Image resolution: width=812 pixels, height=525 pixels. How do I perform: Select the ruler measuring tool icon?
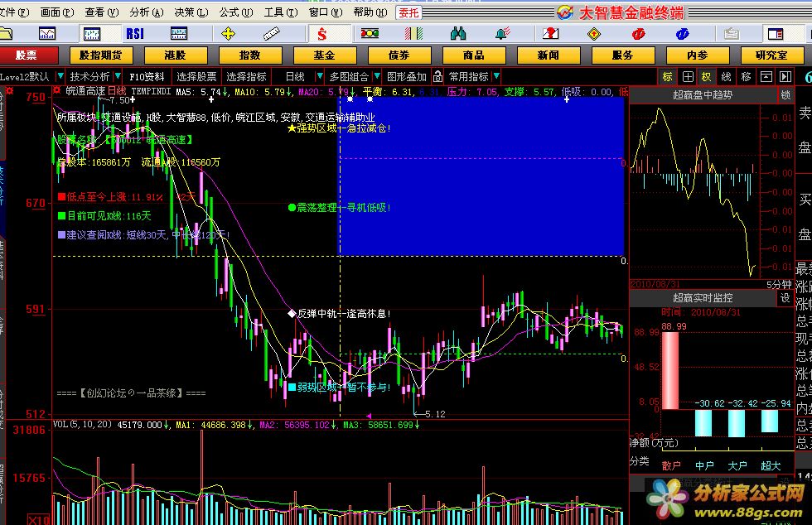272,34
